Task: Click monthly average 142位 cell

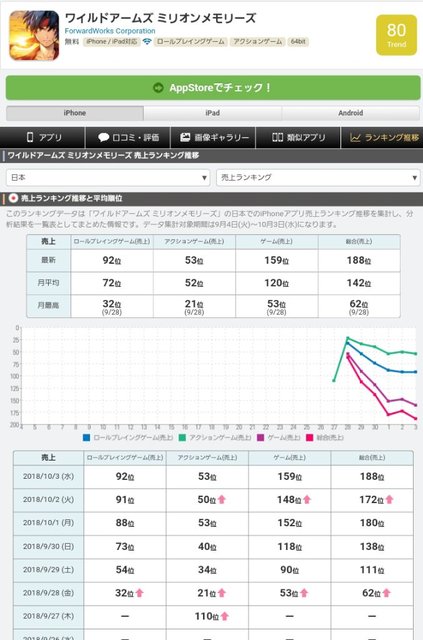Action: tap(359, 283)
